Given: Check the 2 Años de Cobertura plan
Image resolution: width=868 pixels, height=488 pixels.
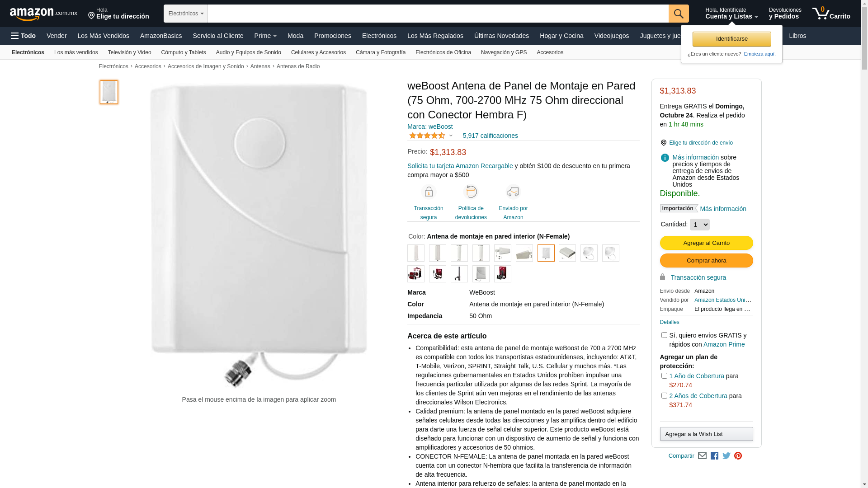Looking at the screenshot, I should 664,396.
